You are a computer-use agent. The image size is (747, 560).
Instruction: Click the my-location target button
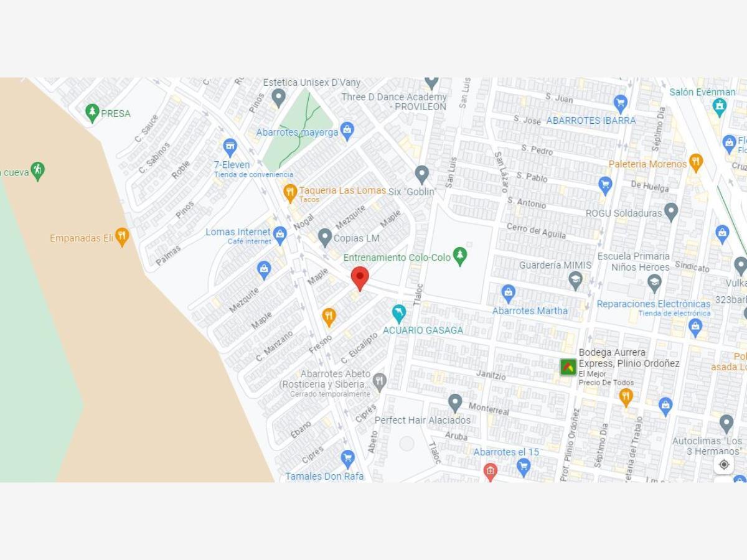pos(723,464)
